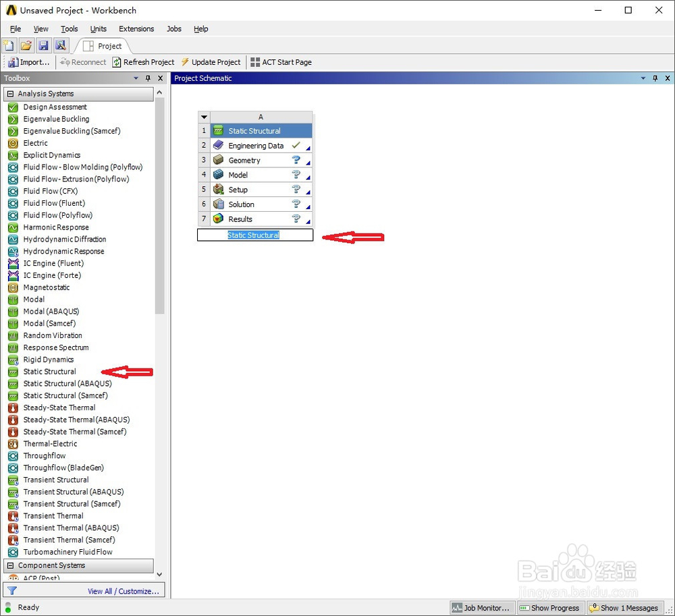The height and width of the screenshot is (616, 675).
Task: Click the Setup cell
Action: click(261, 190)
